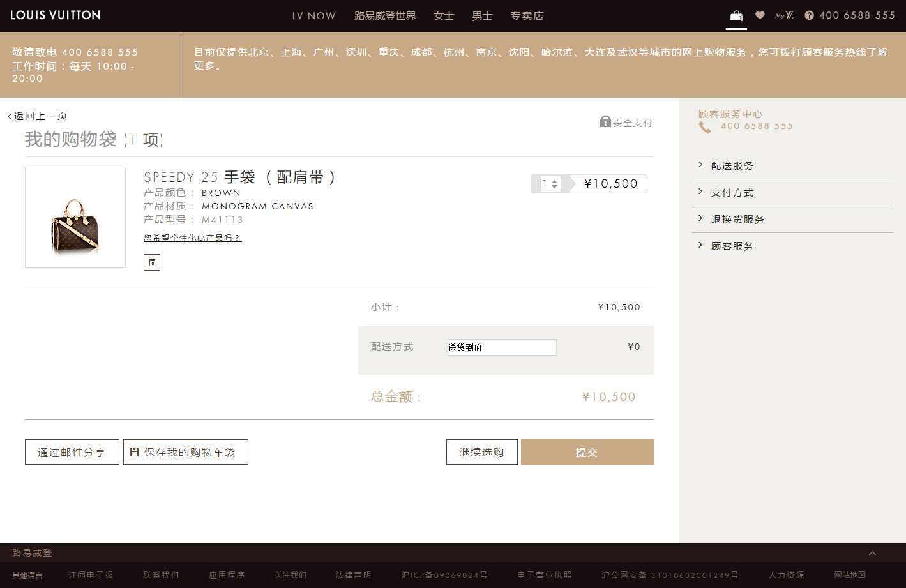Open the 女士 menu
This screenshot has height=588, width=906.
(443, 15)
